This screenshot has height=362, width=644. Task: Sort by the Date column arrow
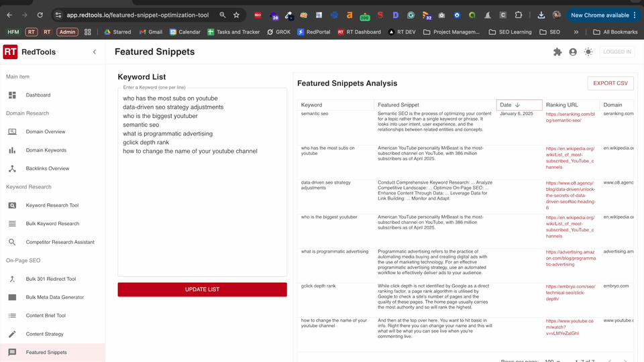(517, 105)
